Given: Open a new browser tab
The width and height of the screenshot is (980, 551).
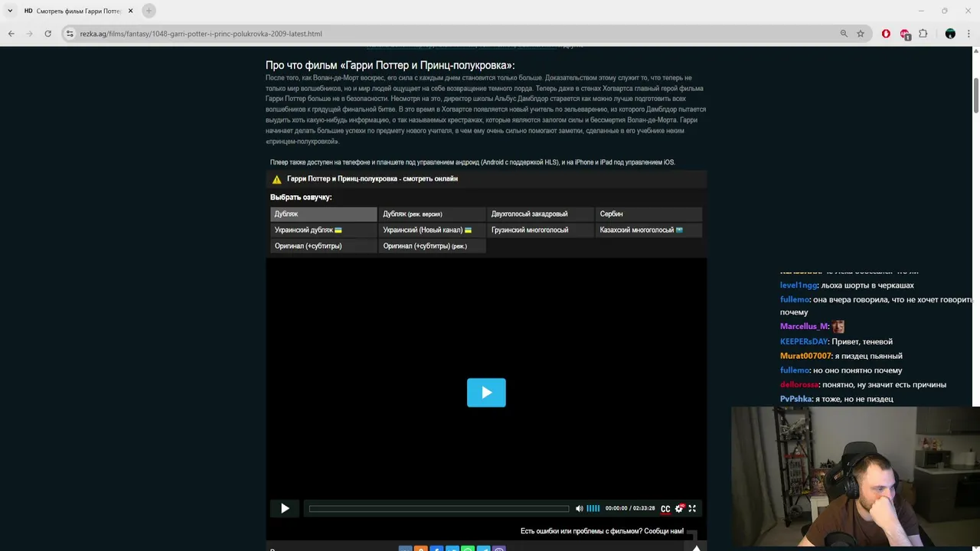Looking at the screenshot, I should (x=149, y=11).
